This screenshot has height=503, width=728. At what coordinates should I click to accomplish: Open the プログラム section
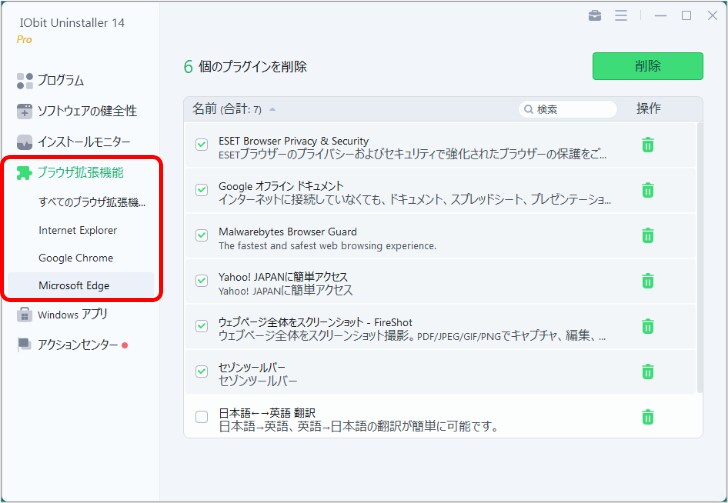pyautogui.click(x=61, y=80)
